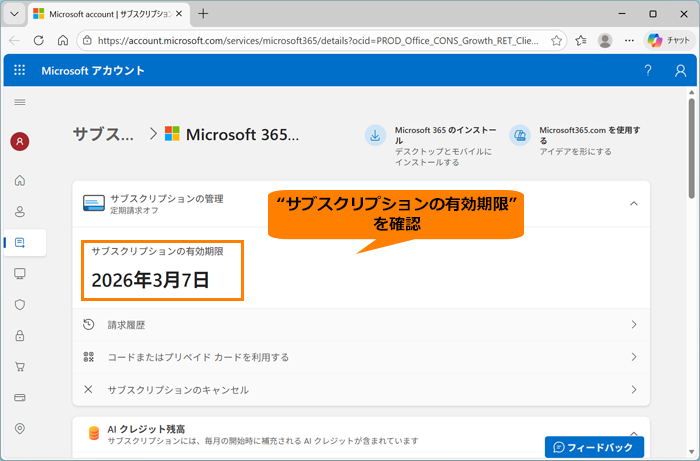Collapse the サブスクリプションの管理 section
This screenshot has height=461, width=700.
(633, 204)
